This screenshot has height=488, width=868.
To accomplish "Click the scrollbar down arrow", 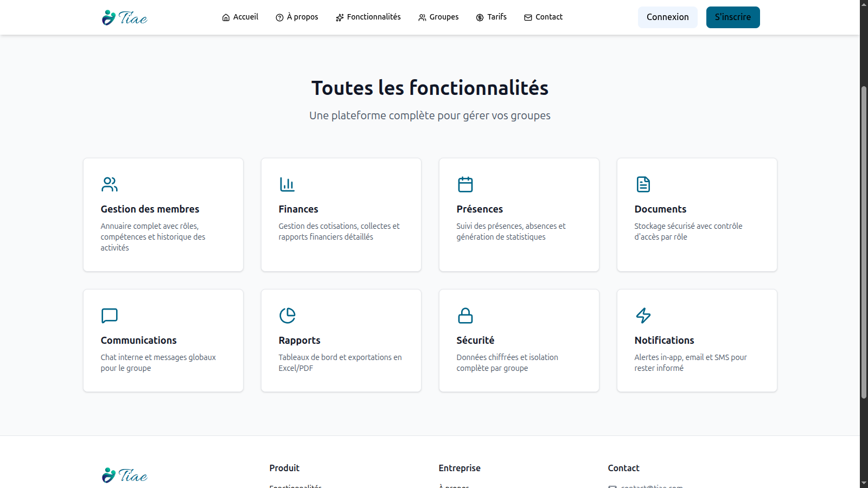I will click(864, 483).
